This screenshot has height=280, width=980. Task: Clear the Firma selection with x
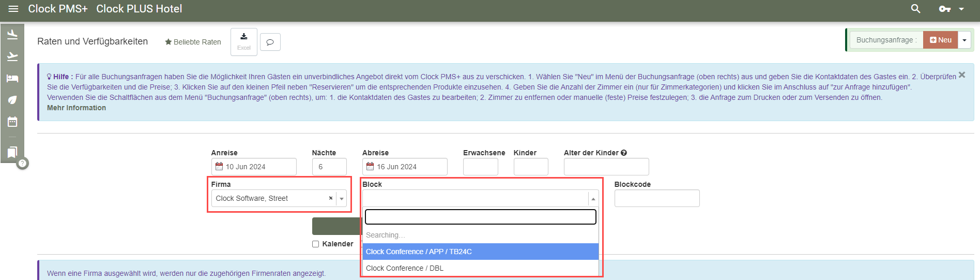[x=331, y=198]
